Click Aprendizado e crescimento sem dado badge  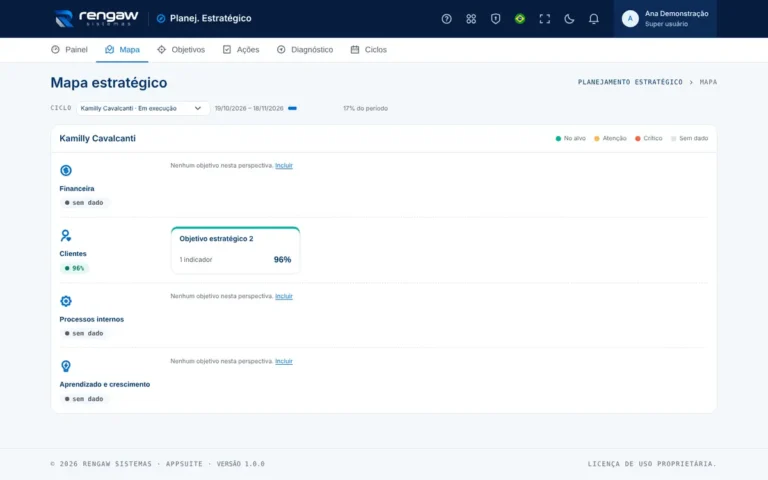84,399
